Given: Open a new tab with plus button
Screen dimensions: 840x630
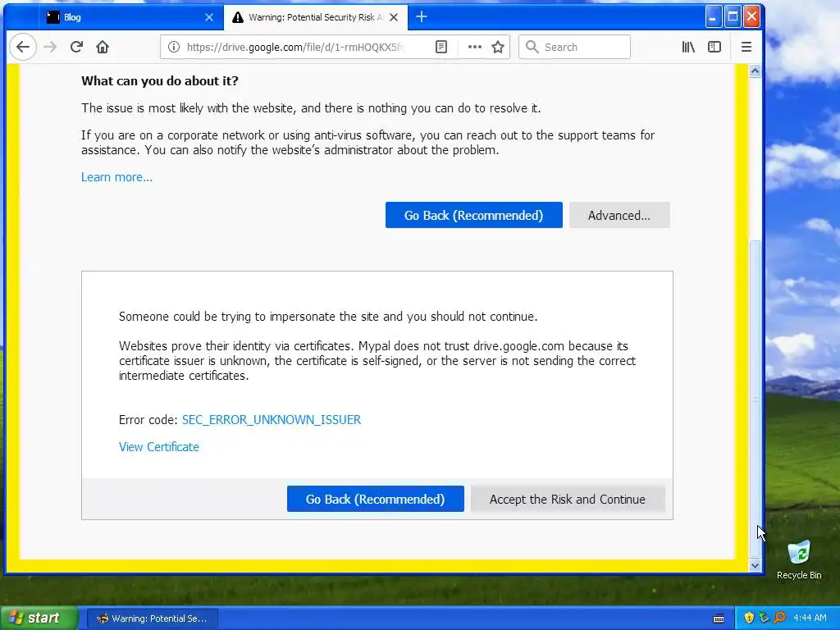Looking at the screenshot, I should [x=422, y=16].
